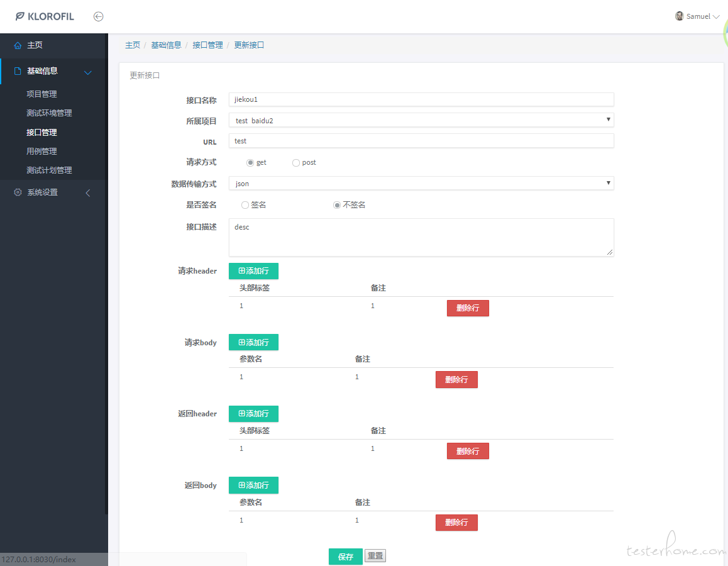Choose the 不签名 radio option
The height and width of the screenshot is (566, 728).
click(x=337, y=205)
